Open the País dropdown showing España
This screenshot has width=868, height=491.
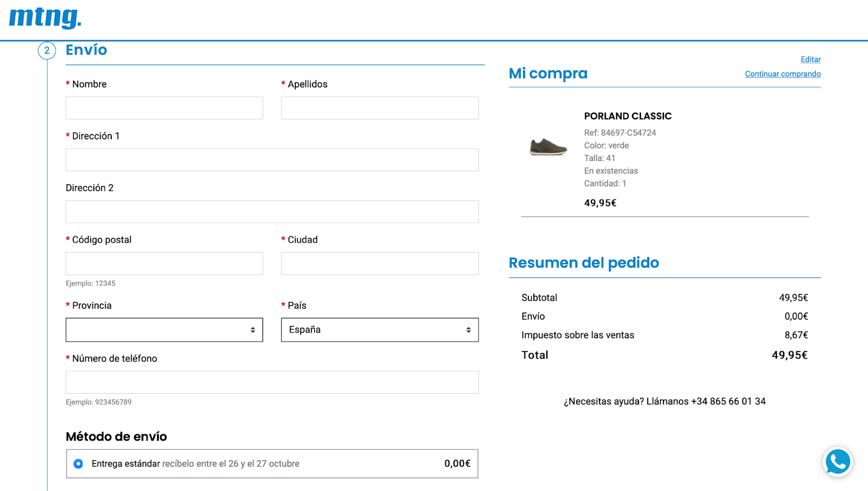click(x=380, y=330)
